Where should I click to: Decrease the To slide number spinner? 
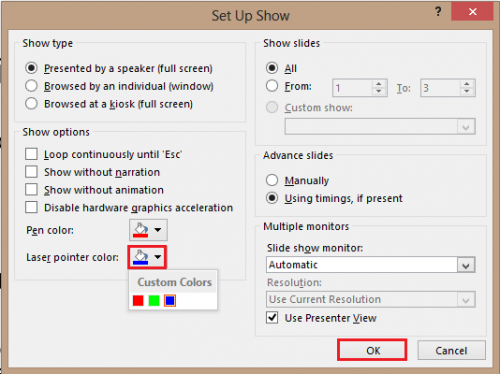[467, 91]
